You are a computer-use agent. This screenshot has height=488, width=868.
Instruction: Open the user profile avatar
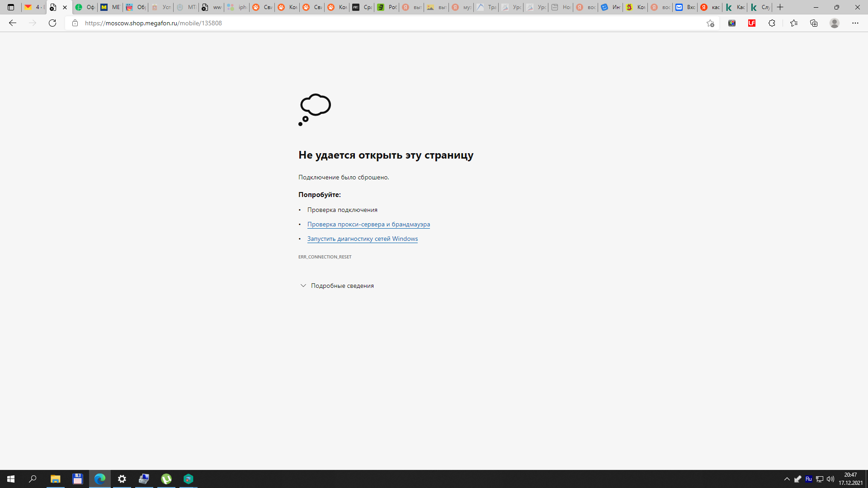(834, 23)
